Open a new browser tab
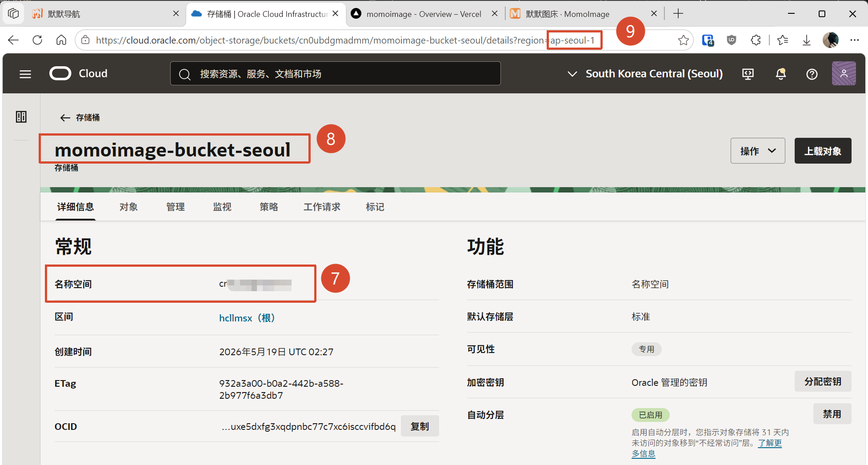 coord(678,14)
